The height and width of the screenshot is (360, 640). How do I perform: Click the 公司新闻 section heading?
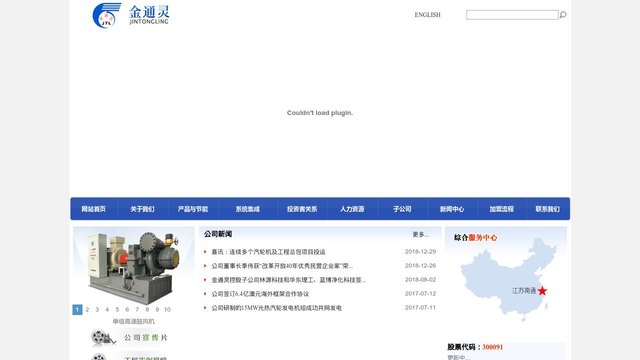(x=218, y=234)
